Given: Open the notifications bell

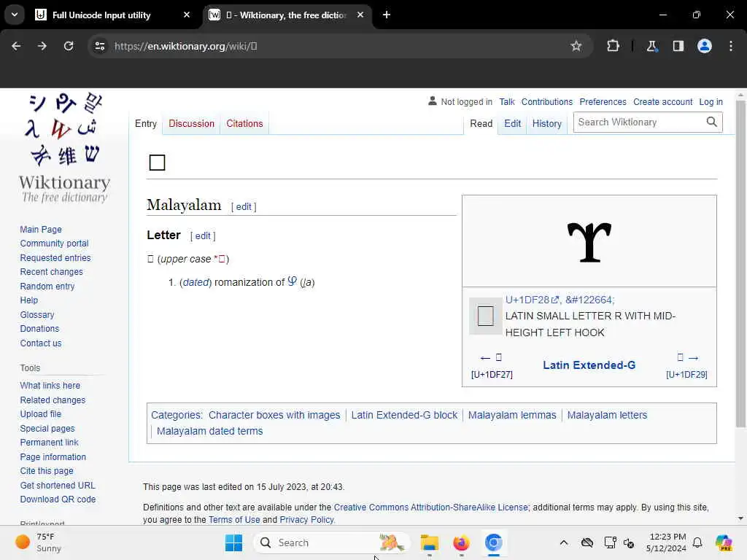Looking at the screenshot, I should (697, 542).
